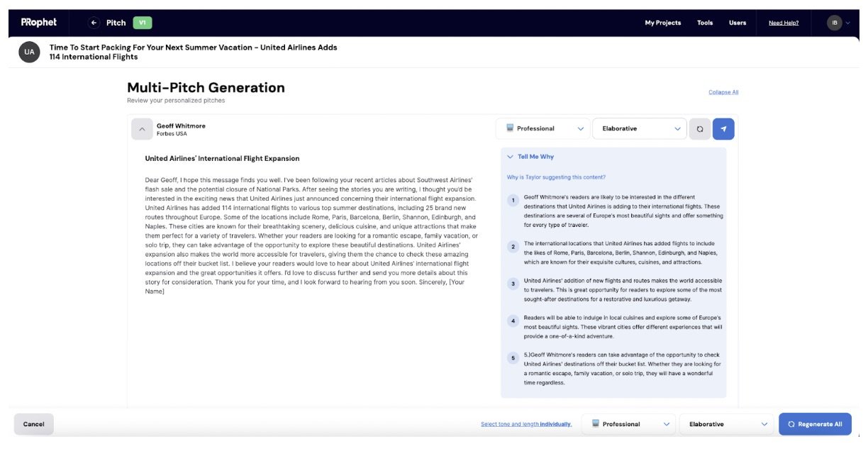Go back using the arrow beside Pitch
The width and height of the screenshot is (868, 451).
(94, 23)
